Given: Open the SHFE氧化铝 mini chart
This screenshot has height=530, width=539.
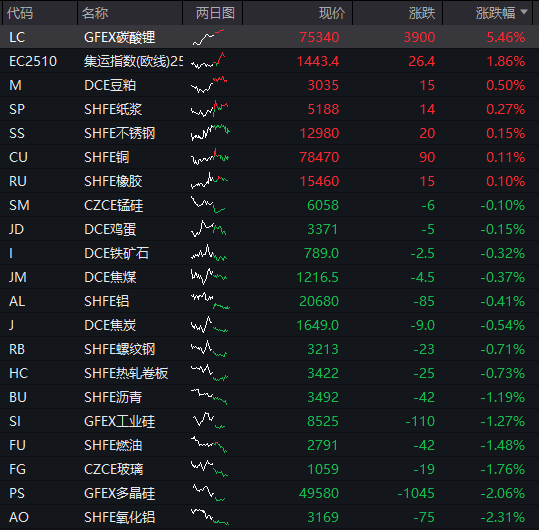Looking at the screenshot, I should [x=210, y=517].
